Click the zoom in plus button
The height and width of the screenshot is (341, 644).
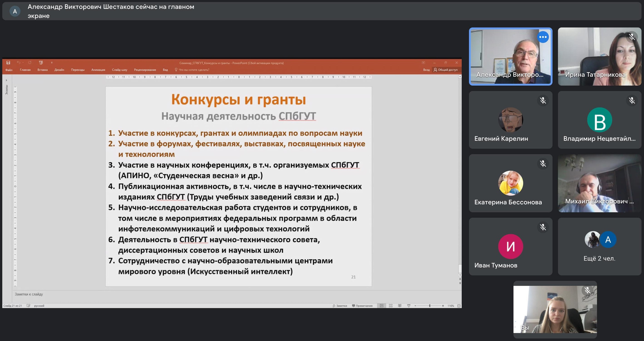(443, 306)
